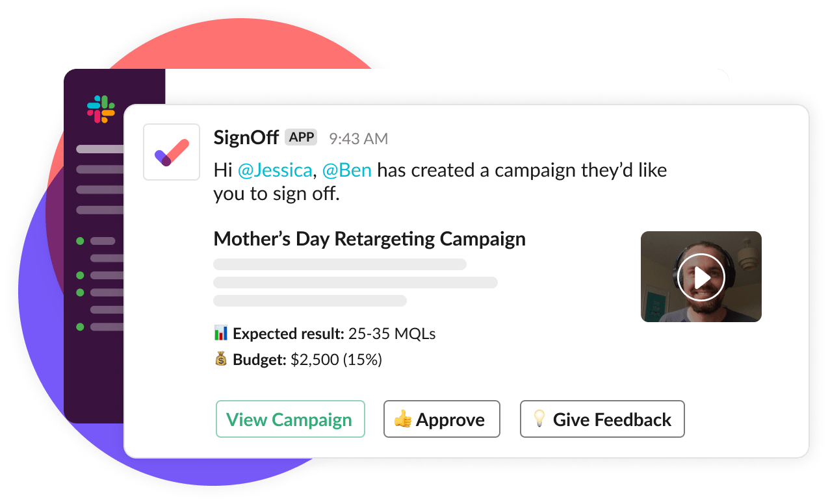Select the top placeholder item in Slack sidebar
The image size is (828, 504).
tap(100, 149)
